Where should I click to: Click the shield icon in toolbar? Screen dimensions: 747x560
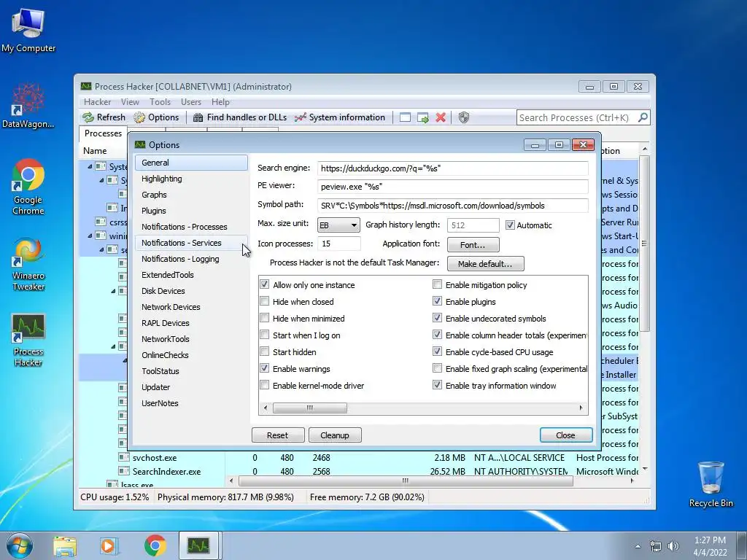click(x=463, y=117)
